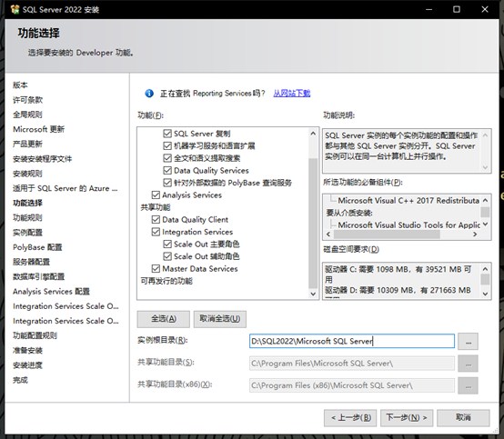Click disk space box scroll up arrow
Image resolution: width=504 pixels, height=439 pixels.
pos(485,269)
